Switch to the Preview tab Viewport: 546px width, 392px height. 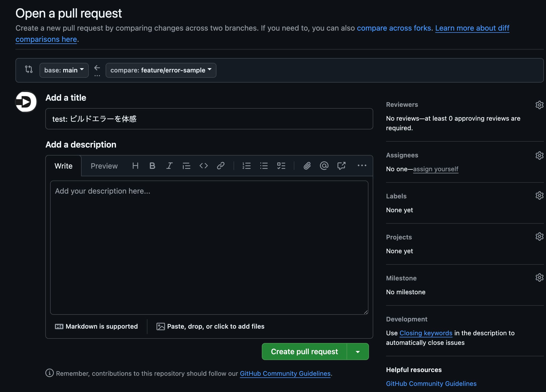[x=104, y=166]
